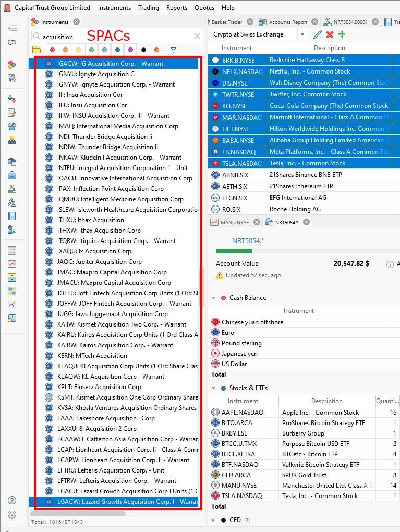
Task: Open the Basket Trader sidebar icon (basket)
Action: point(12,126)
